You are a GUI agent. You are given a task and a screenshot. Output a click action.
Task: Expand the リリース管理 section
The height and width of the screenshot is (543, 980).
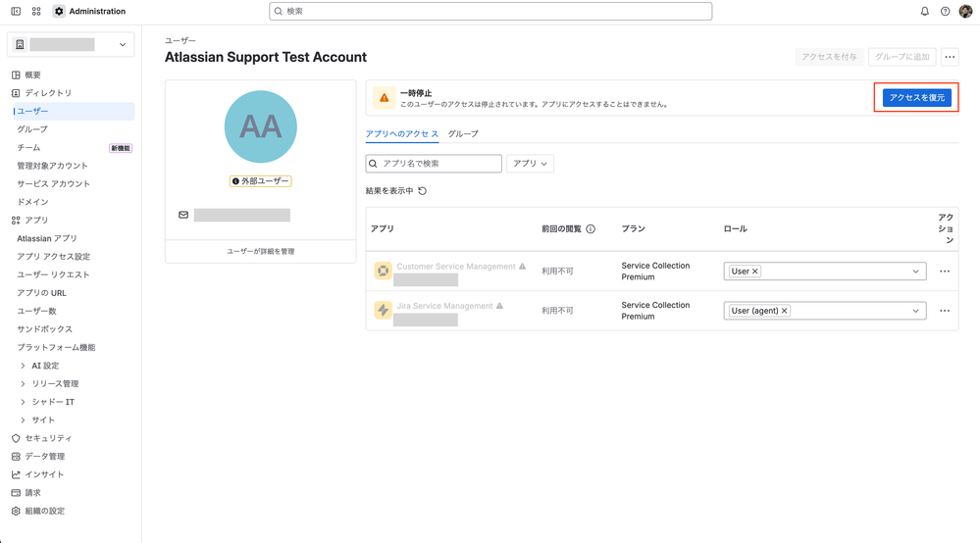click(x=24, y=384)
